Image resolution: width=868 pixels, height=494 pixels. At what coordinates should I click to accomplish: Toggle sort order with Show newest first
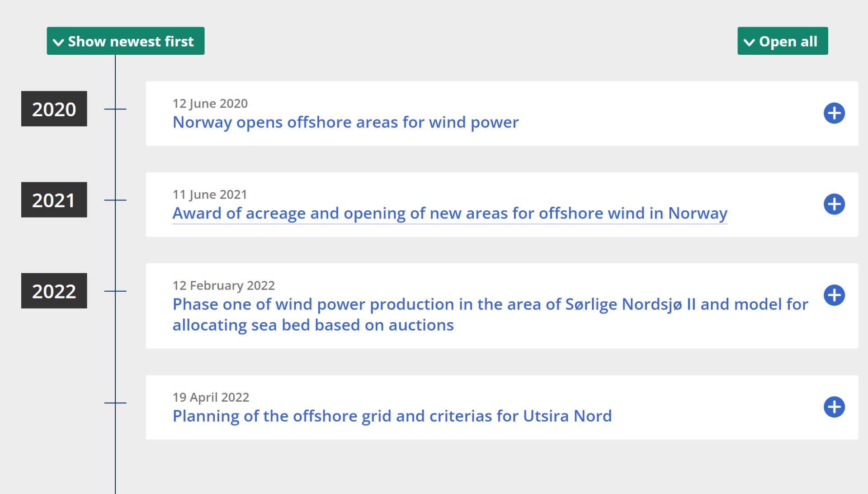tap(130, 41)
